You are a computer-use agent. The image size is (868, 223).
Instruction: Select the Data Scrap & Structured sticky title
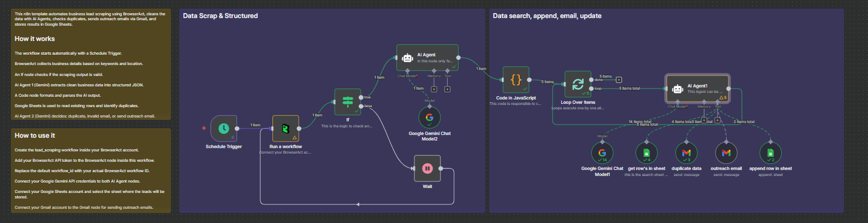pyautogui.click(x=221, y=16)
